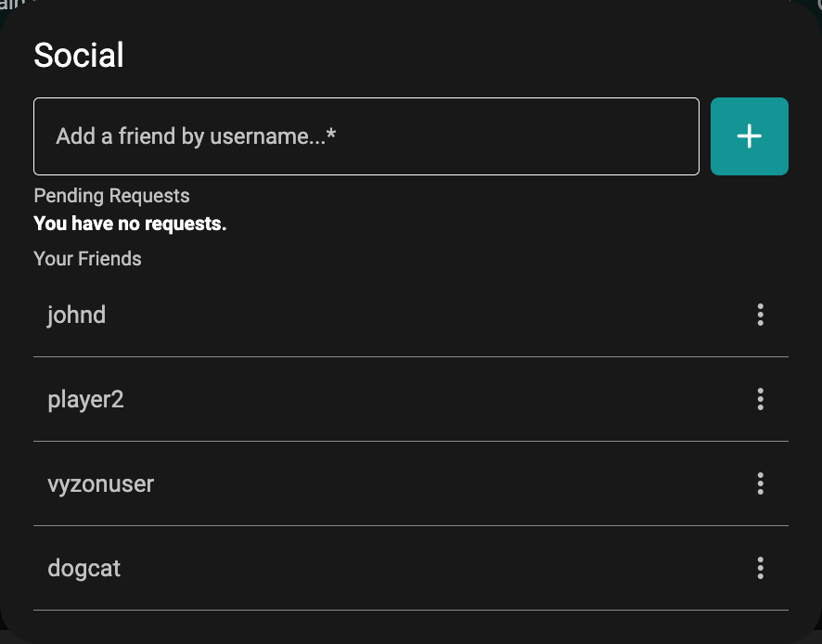Image resolution: width=822 pixels, height=644 pixels.
Task: Click empty space right of Social heading
Action: coord(464,56)
